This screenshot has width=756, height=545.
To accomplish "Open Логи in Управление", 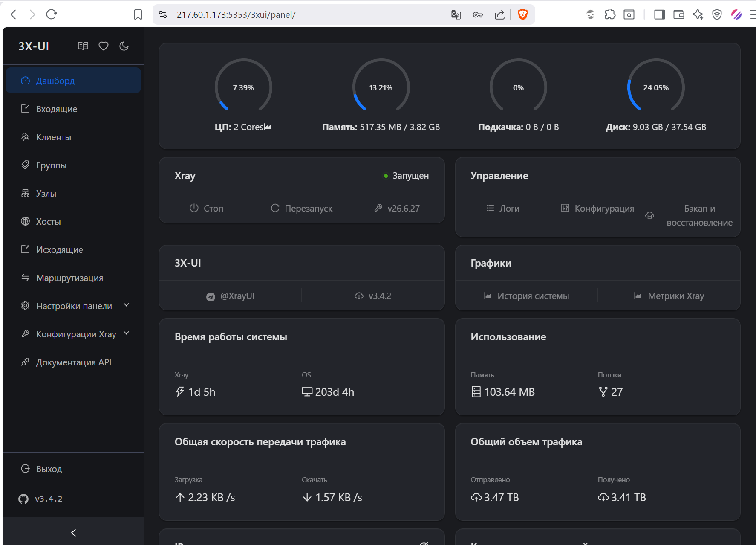I will click(503, 208).
